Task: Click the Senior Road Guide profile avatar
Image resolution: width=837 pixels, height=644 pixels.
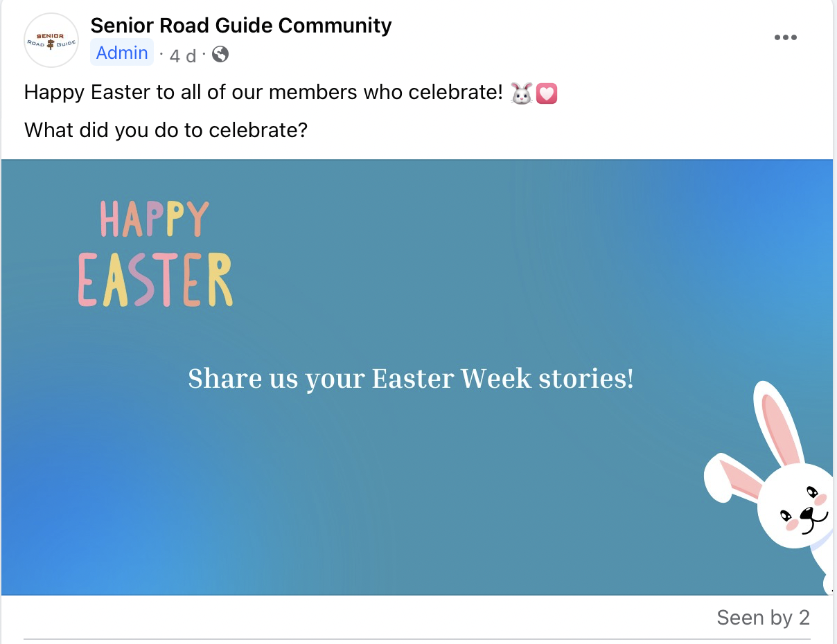Action: [51, 40]
